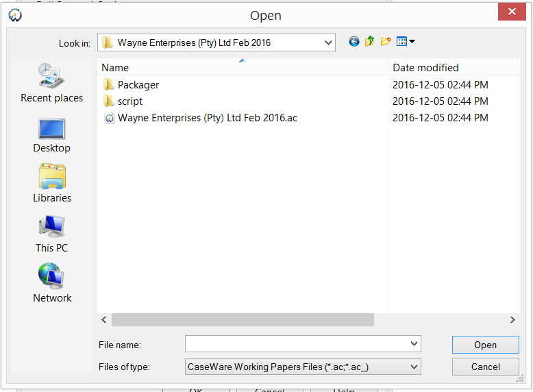Sort files by Date modified column

click(x=453, y=67)
